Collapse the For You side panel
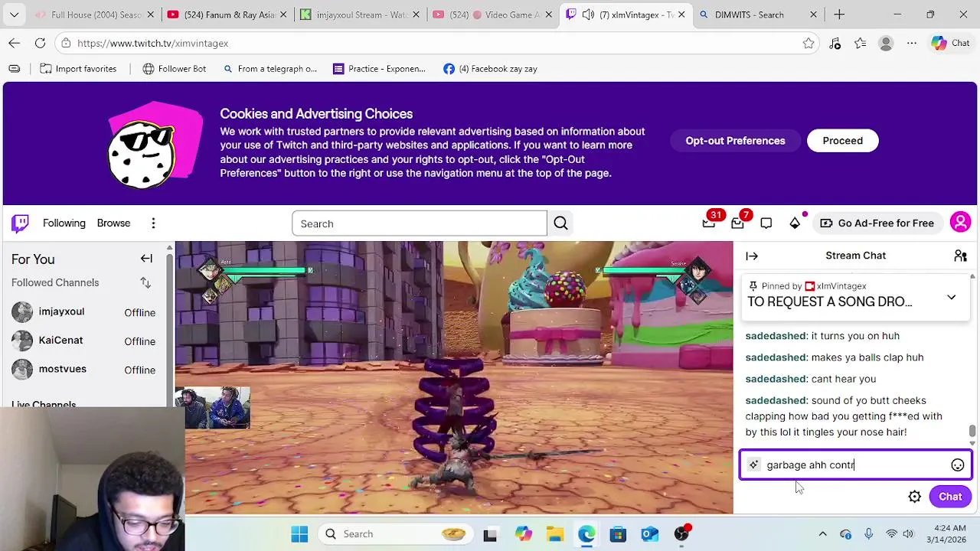This screenshot has width=980, height=551. (x=146, y=259)
